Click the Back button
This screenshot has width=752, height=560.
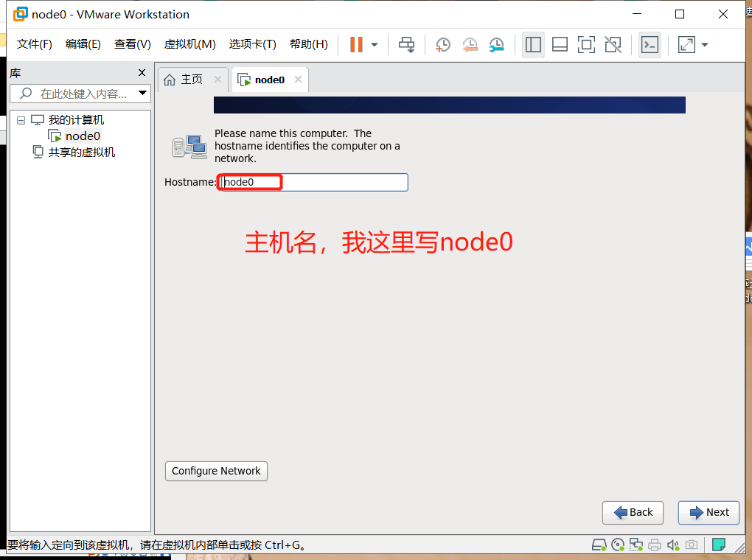tap(633, 513)
